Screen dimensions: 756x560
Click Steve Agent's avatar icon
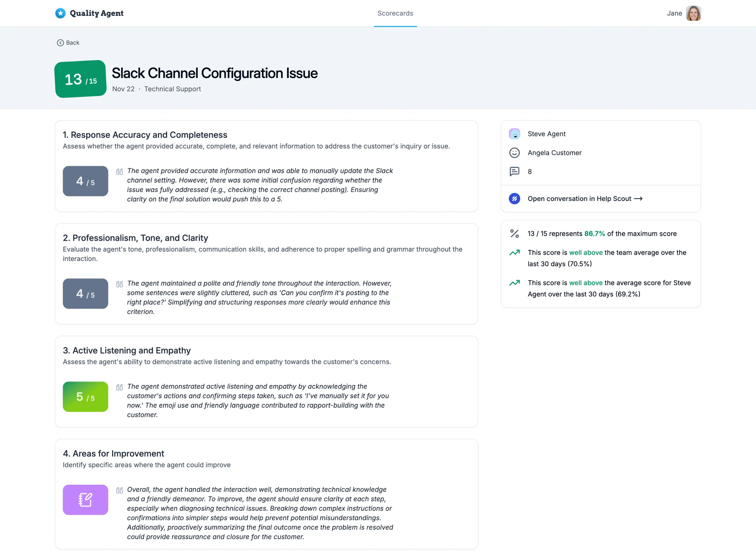click(x=514, y=134)
